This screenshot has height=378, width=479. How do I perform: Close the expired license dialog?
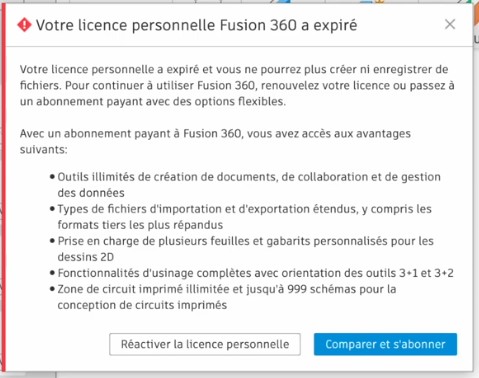tap(450, 24)
